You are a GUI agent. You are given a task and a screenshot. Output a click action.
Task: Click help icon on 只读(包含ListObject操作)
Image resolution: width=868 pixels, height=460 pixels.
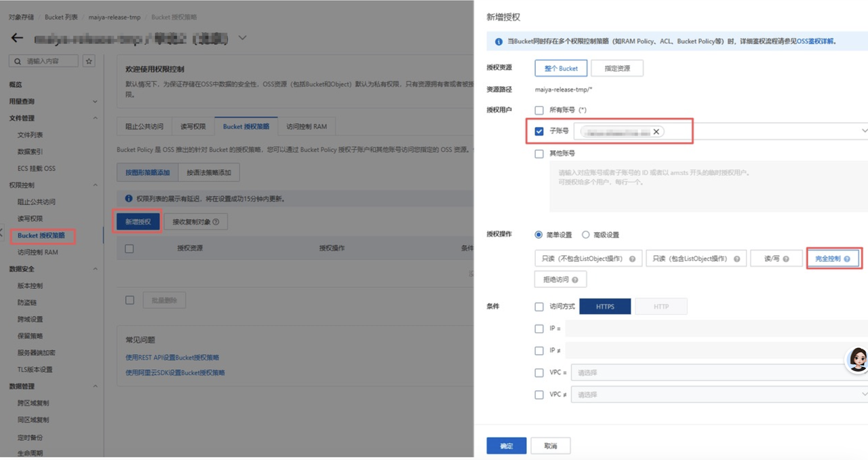coord(737,258)
